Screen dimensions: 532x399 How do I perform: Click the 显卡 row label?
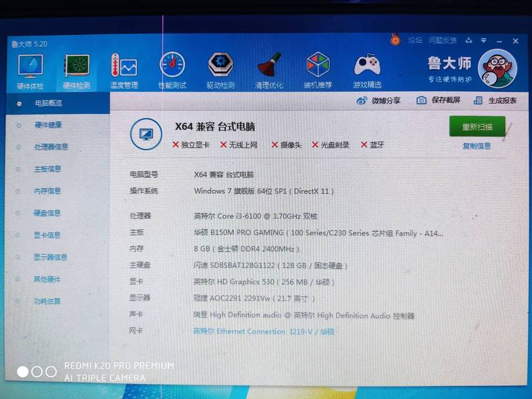[136, 281]
